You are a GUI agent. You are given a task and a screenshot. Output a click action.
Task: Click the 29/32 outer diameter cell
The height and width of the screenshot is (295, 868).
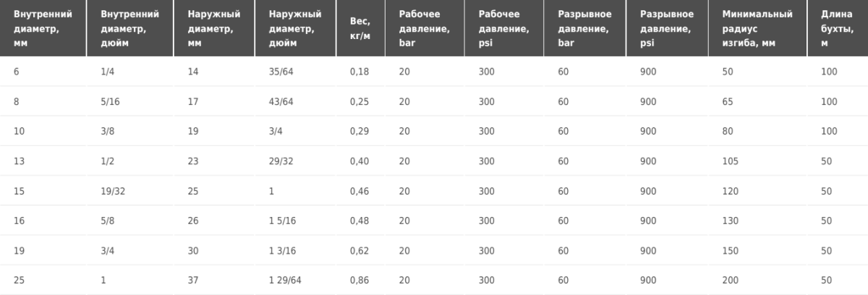pos(281,161)
